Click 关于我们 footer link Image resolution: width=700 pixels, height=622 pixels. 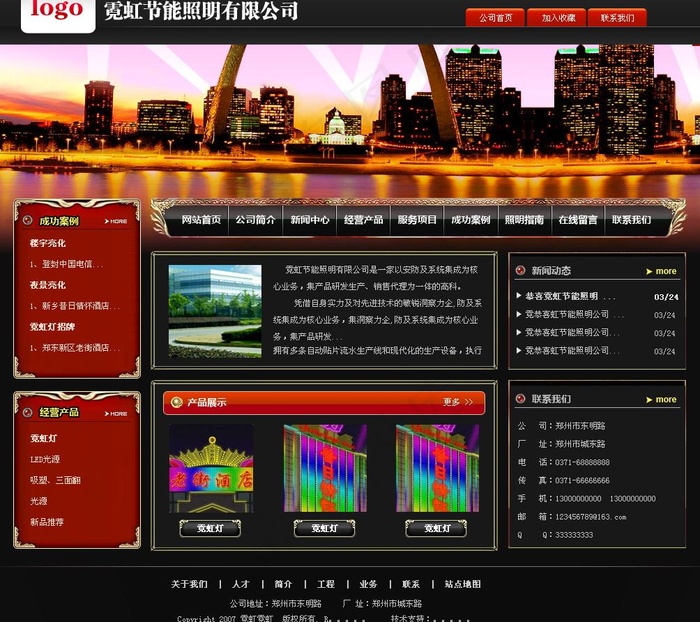pos(189,584)
